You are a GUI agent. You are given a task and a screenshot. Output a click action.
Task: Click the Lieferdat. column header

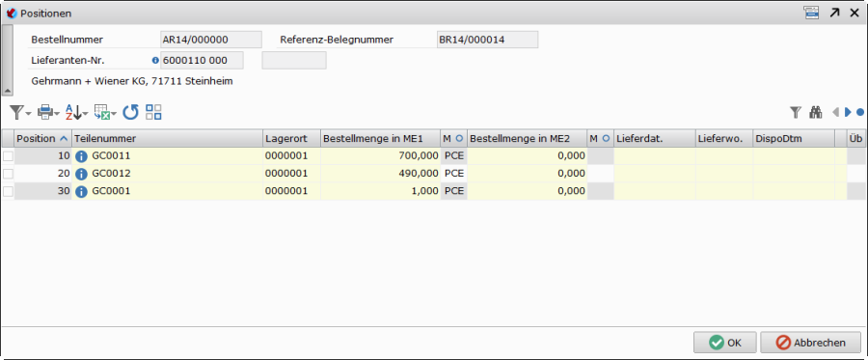click(654, 138)
